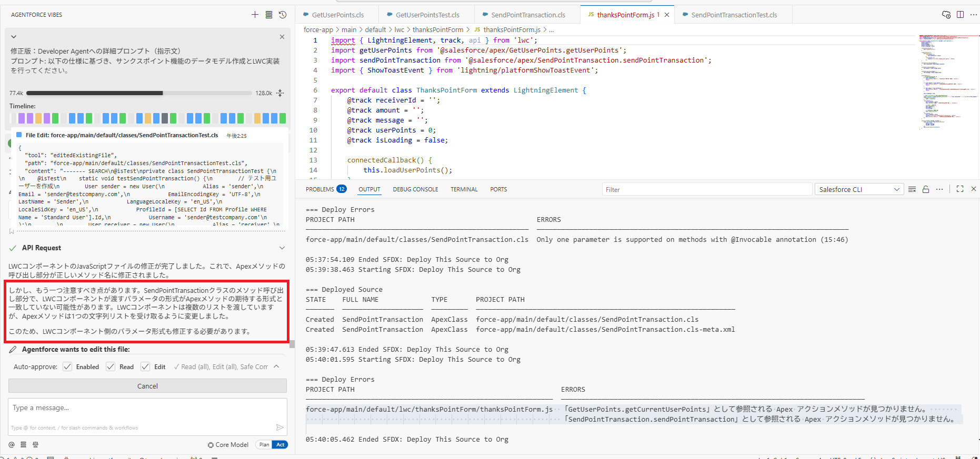Image resolution: width=980 pixels, height=459 pixels.
Task: Uncheck the auto-approve Enabled checkbox
Action: (67, 367)
